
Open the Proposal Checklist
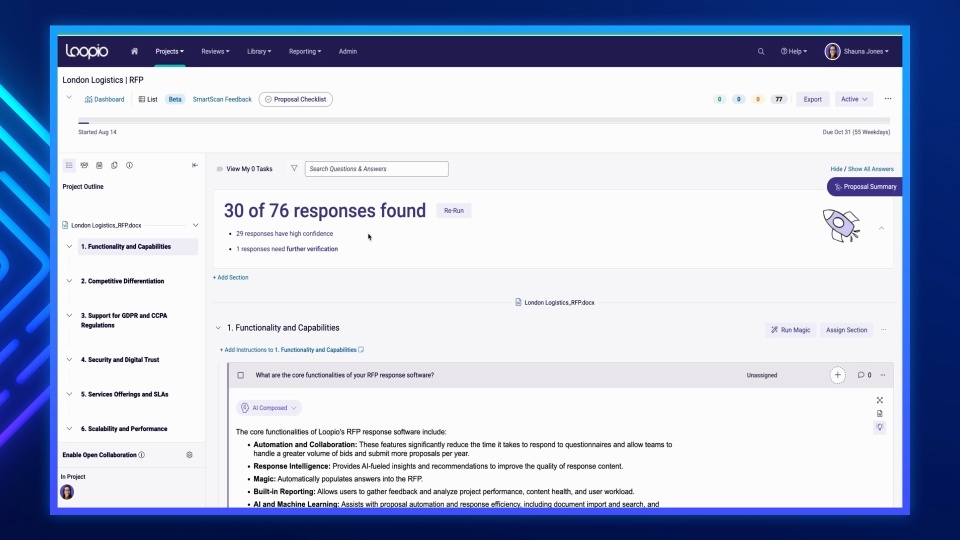296,99
